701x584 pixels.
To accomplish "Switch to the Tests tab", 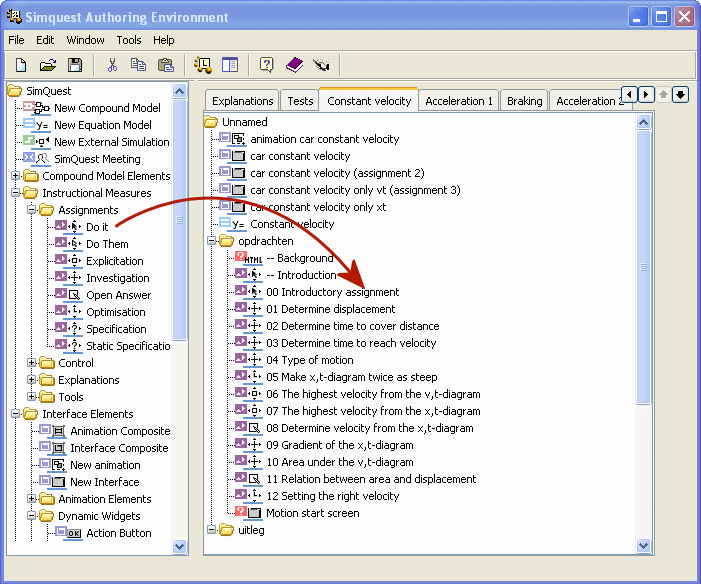I will [300, 101].
